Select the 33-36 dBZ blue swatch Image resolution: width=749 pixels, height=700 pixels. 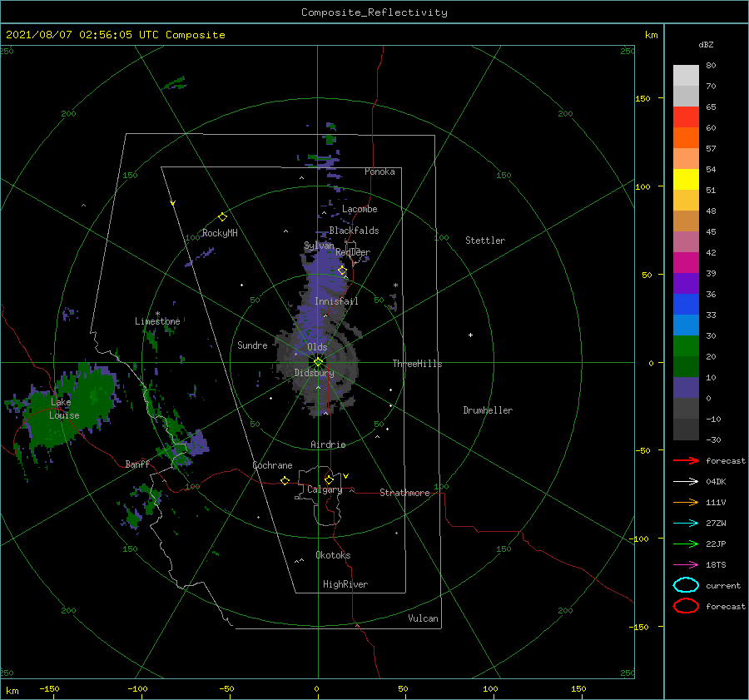click(x=686, y=304)
